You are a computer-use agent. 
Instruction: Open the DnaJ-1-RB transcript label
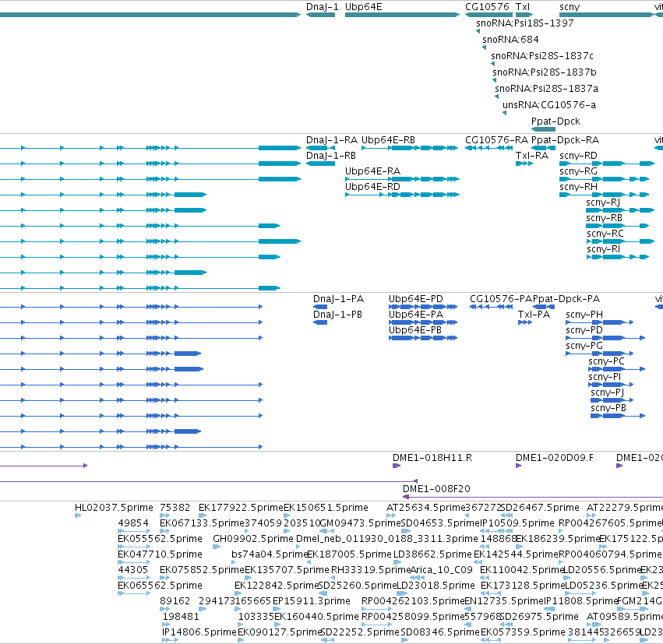tap(330, 156)
